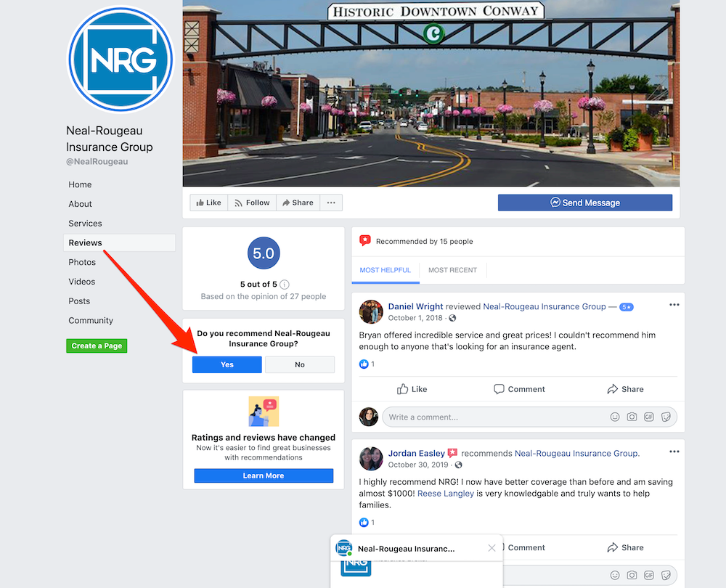Screen dimensions: 726x588
Task: Add a GIF to Jordan's review comment
Action: click(649, 576)
